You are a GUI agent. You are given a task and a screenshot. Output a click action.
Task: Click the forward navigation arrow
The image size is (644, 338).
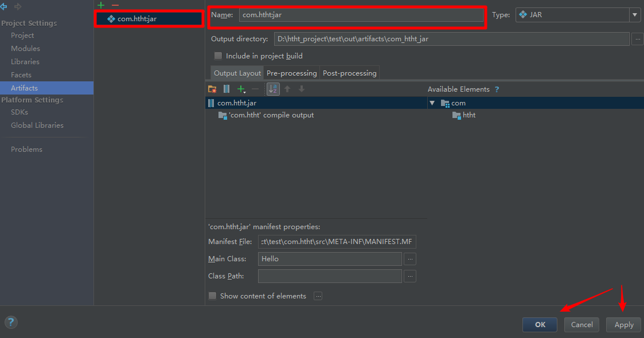click(x=18, y=6)
